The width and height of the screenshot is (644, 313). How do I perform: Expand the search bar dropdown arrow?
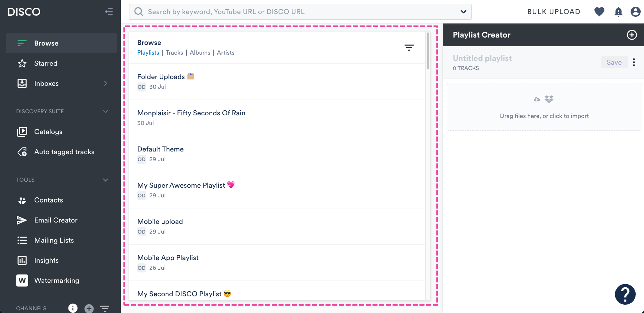(x=463, y=12)
